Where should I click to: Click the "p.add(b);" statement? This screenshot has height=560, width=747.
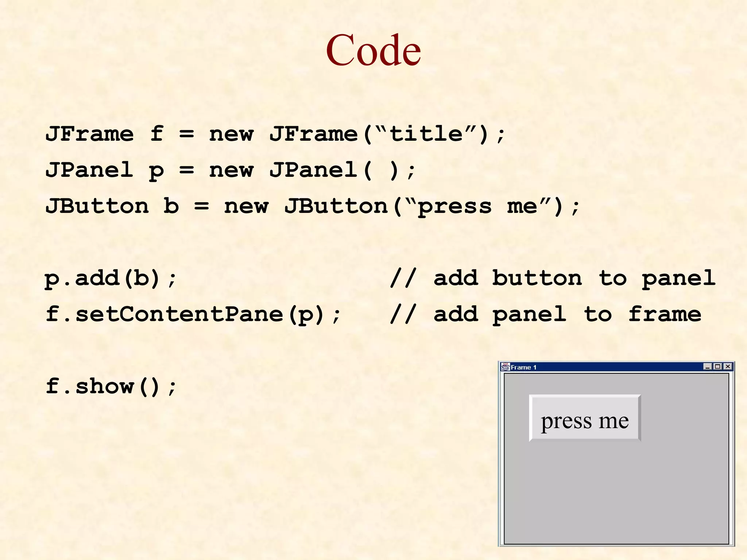tap(111, 279)
